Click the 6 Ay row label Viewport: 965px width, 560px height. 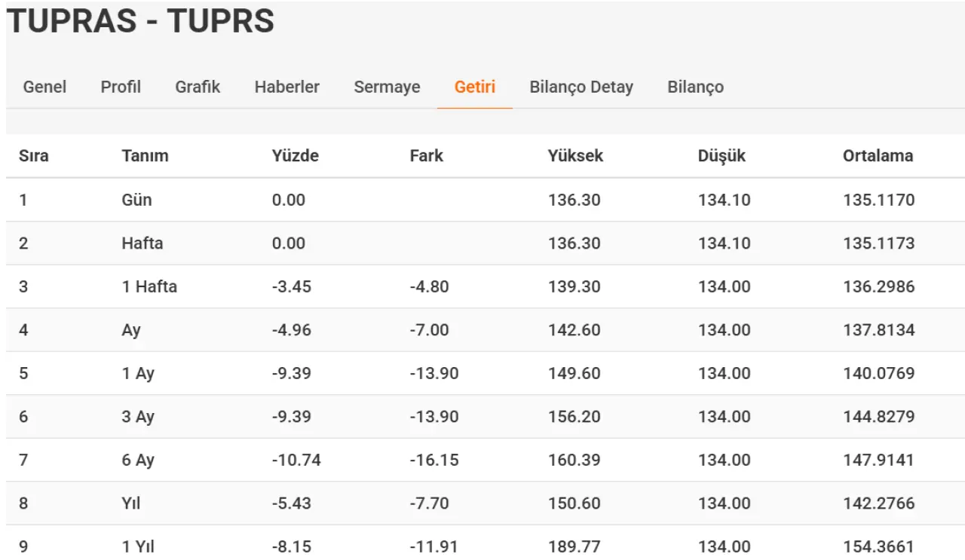[138, 460]
